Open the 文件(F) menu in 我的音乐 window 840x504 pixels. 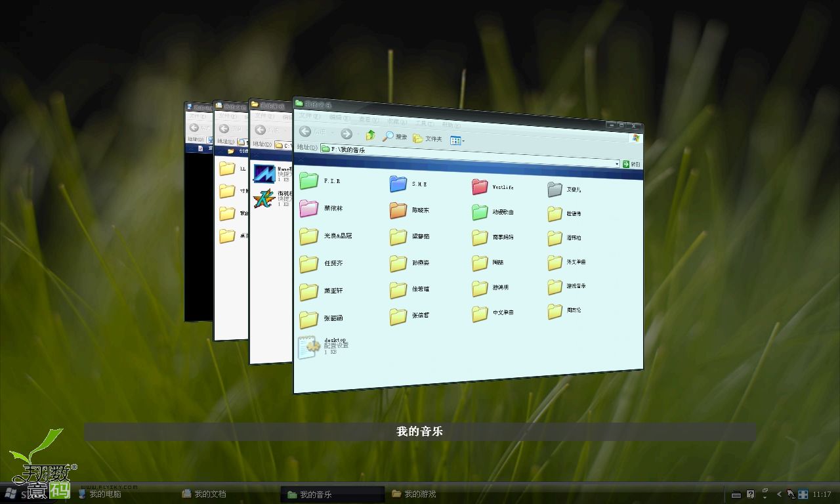(309, 115)
